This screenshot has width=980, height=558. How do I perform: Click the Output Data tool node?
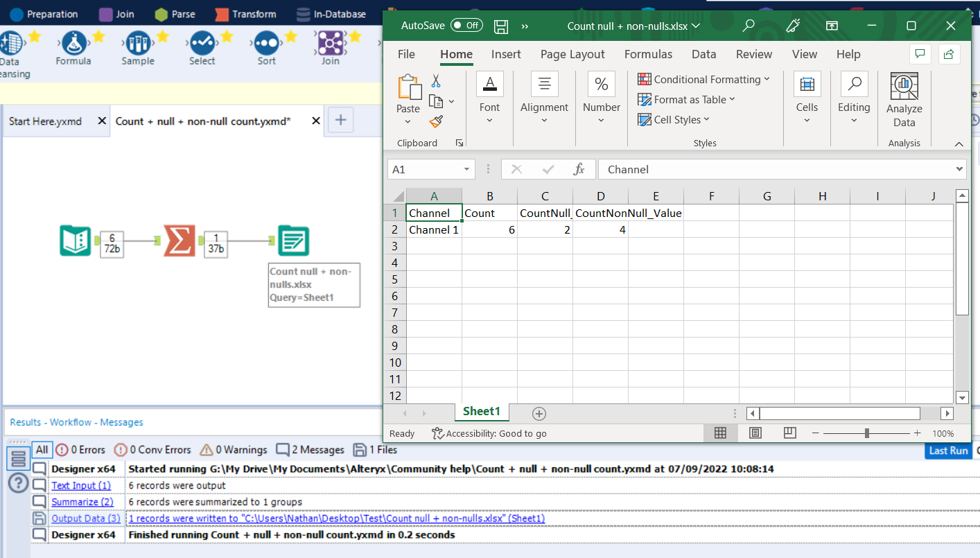(293, 241)
